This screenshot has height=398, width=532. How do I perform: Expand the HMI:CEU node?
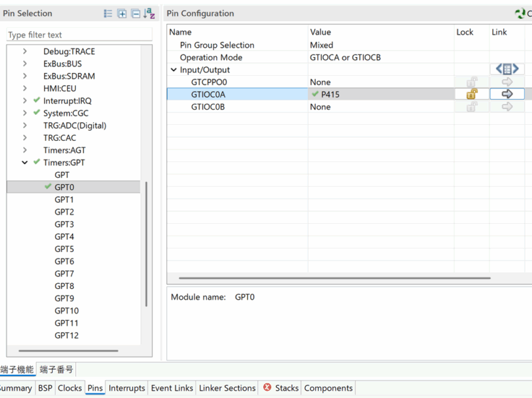(25, 88)
